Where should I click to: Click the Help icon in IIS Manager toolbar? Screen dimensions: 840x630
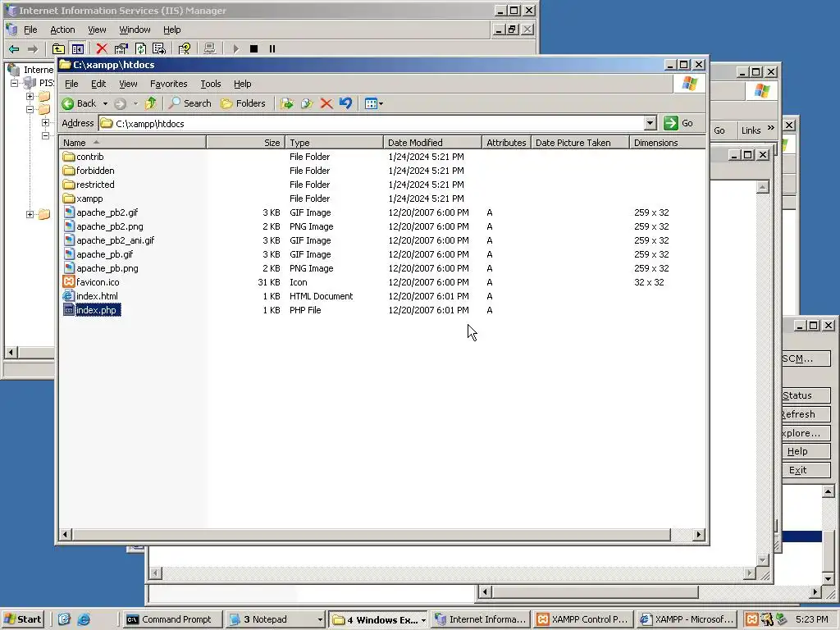(x=185, y=48)
